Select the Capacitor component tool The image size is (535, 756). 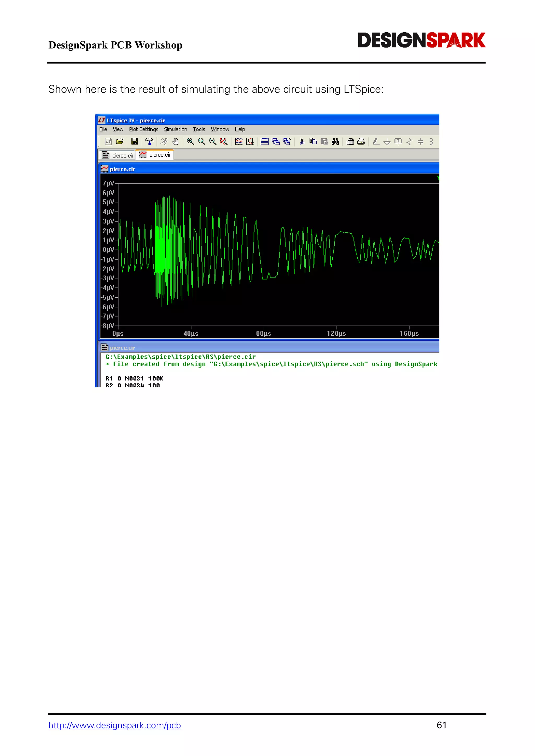[420, 141]
